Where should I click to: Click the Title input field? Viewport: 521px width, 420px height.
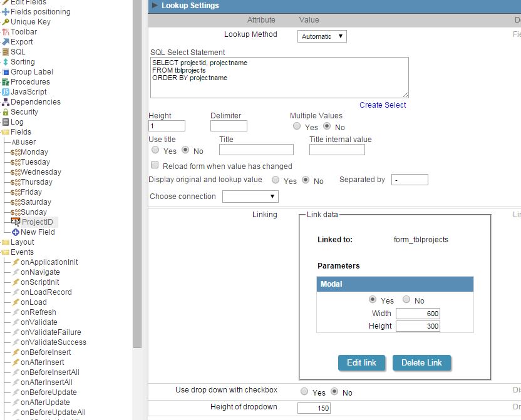256,150
